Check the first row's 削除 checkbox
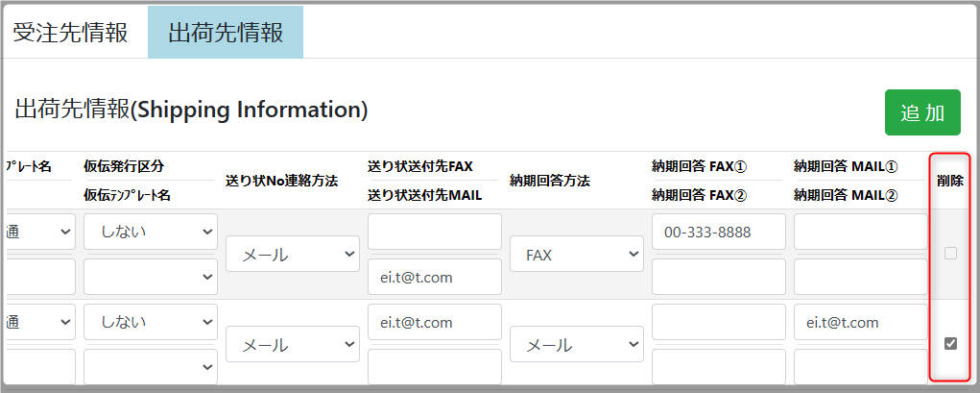 [x=950, y=254]
